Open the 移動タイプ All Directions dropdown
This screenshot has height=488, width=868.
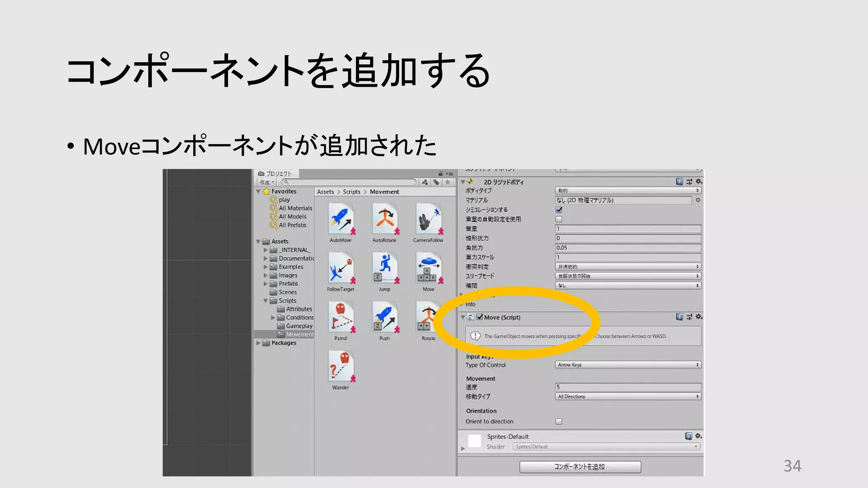pyautogui.click(x=628, y=396)
